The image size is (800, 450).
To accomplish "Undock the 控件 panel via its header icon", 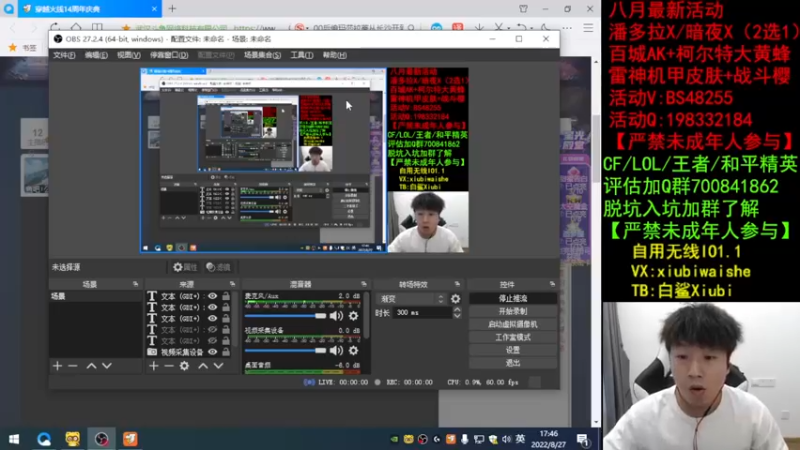I will (552, 284).
